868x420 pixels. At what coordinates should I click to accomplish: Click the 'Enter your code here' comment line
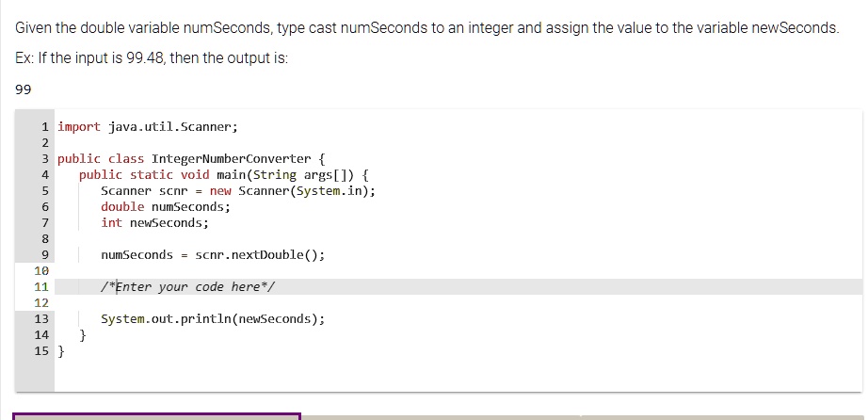click(x=187, y=287)
